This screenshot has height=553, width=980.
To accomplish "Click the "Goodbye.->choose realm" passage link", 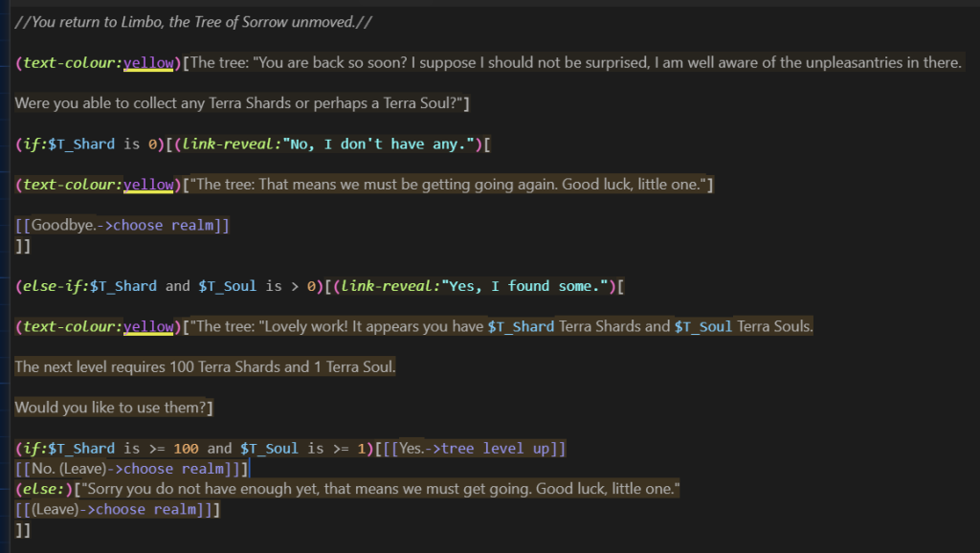I will pos(122,225).
